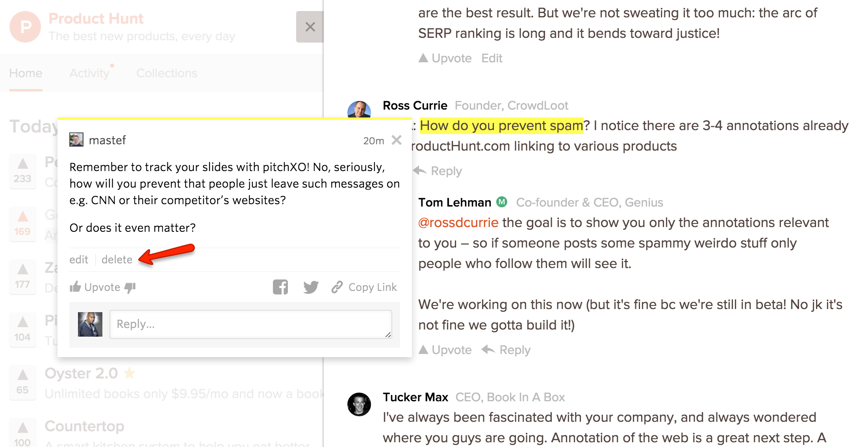Open the @rossdcurrie mention link
868x447 pixels.
(x=458, y=223)
